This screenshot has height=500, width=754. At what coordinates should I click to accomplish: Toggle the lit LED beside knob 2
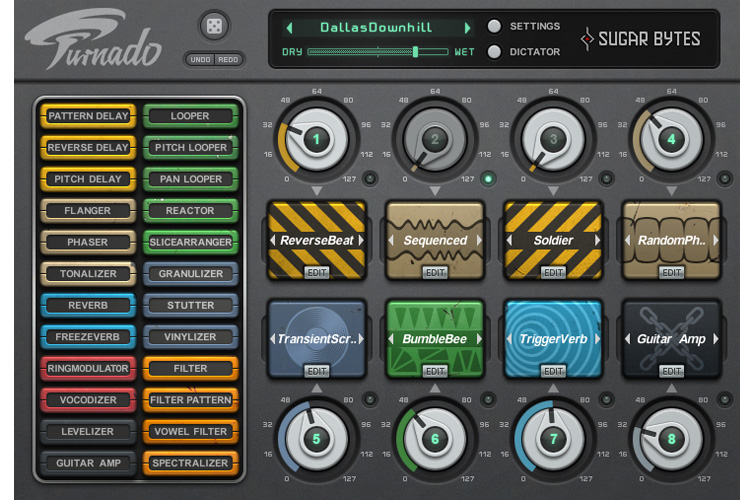(487, 179)
